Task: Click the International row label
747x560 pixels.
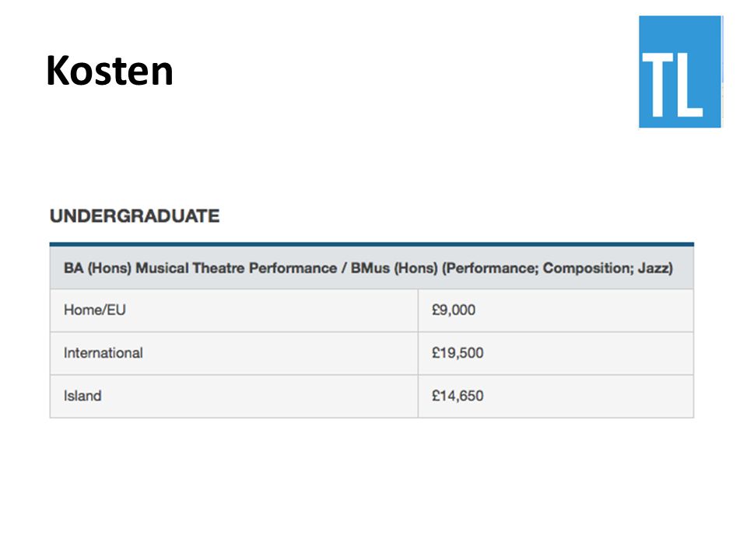Action: (103, 353)
